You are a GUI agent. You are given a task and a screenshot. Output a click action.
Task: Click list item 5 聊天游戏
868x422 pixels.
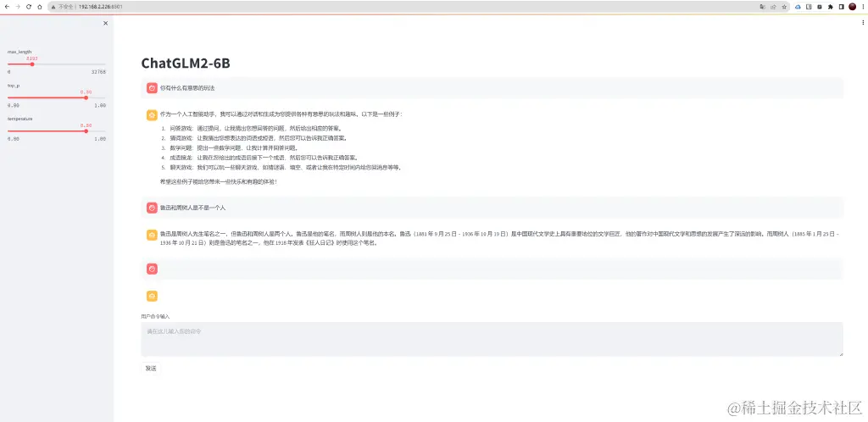286,167
